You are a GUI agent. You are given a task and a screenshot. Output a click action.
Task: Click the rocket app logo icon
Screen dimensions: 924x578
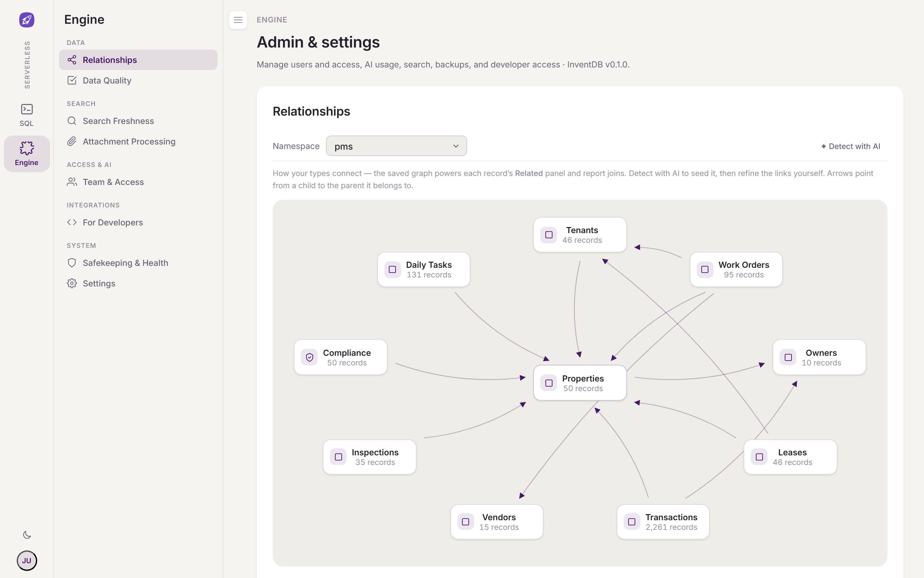click(27, 20)
